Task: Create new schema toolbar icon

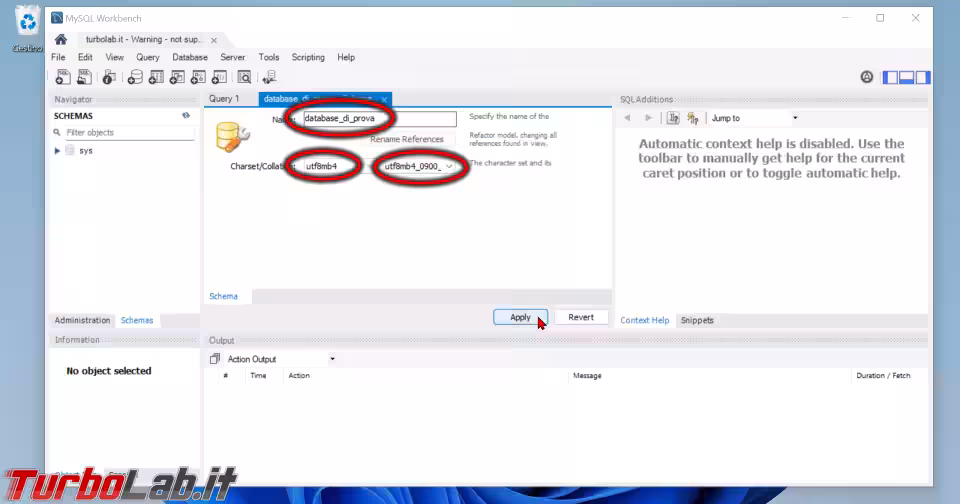Action: [135, 77]
